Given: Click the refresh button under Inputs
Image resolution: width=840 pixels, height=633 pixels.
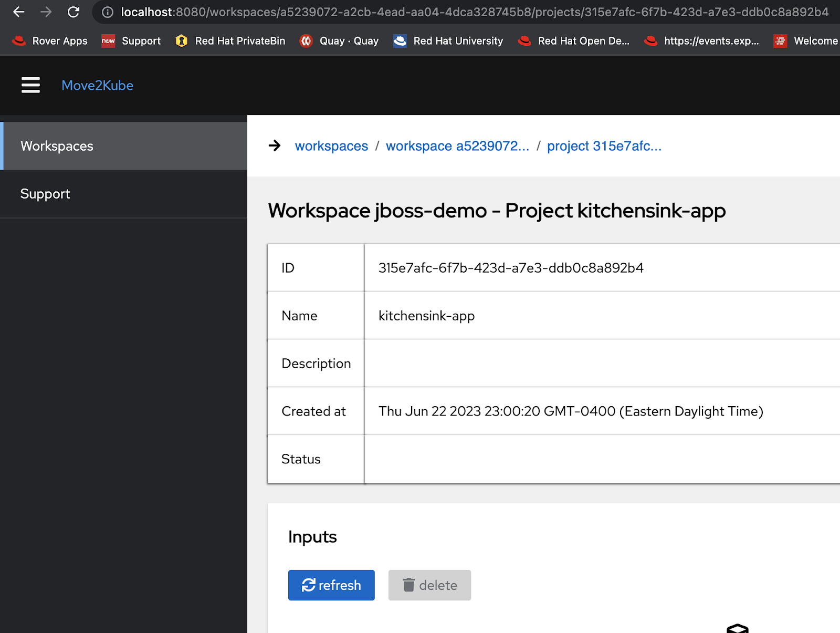Looking at the screenshot, I should (331, 585).
